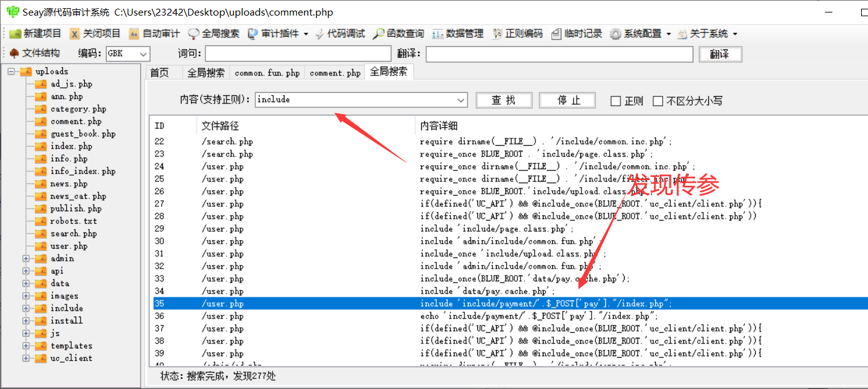Click the 停止 button
Screen dimensions: 868x389
point(567,100)
